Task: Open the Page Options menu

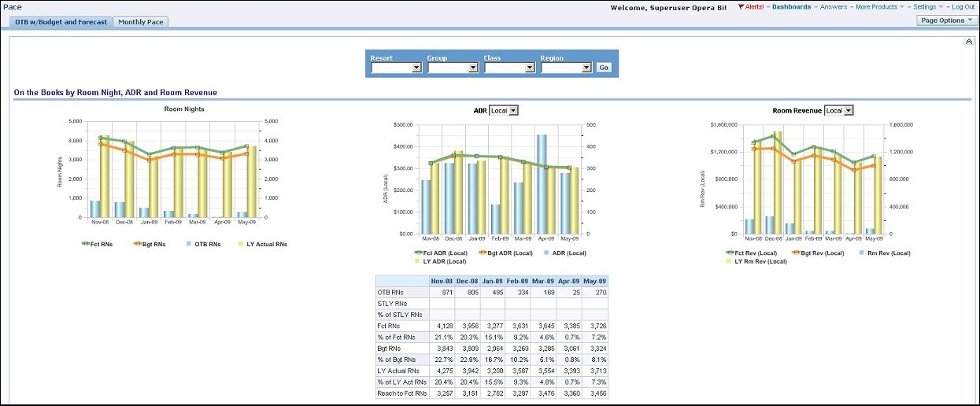Action: click(x=946, y=20)
